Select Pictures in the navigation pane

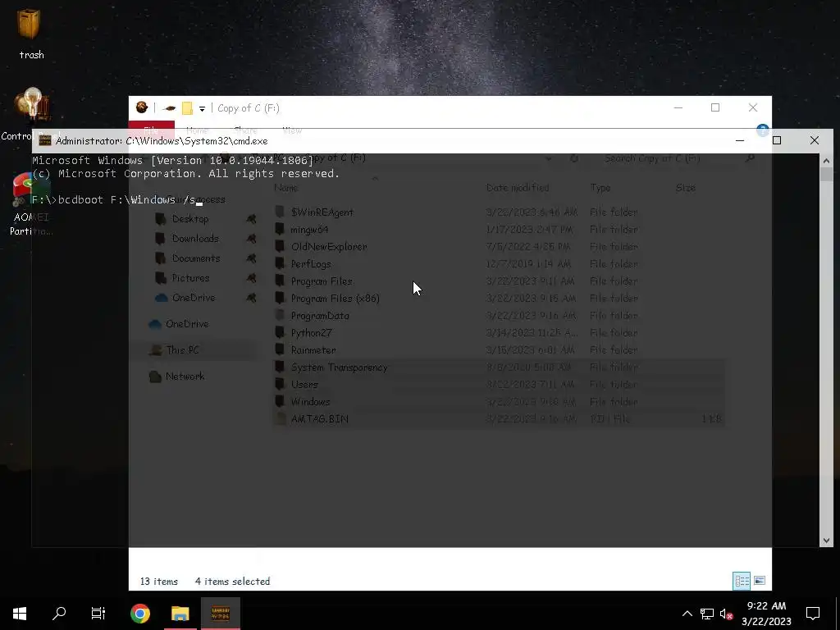(190, 278)
